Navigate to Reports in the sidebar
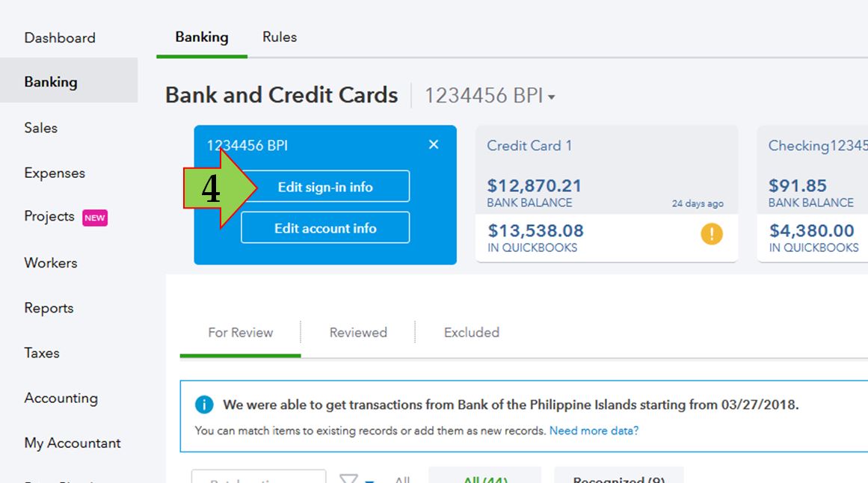 [x=49, y=308]
